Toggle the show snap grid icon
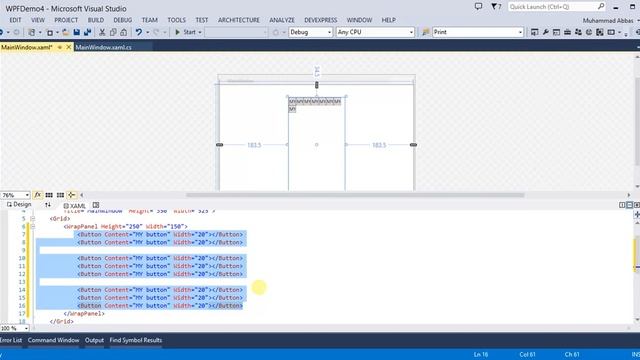Image resolution: width=640 pixels, height=360 pixels. [49, 195]
